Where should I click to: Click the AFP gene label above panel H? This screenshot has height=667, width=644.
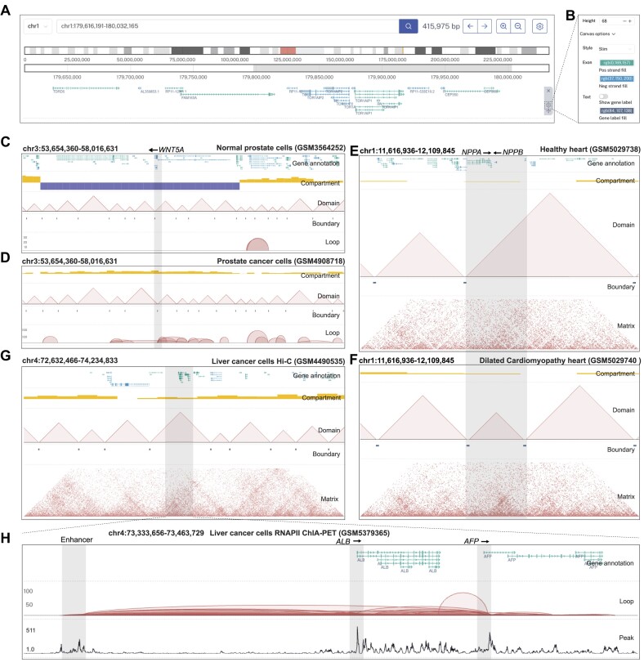472,541
